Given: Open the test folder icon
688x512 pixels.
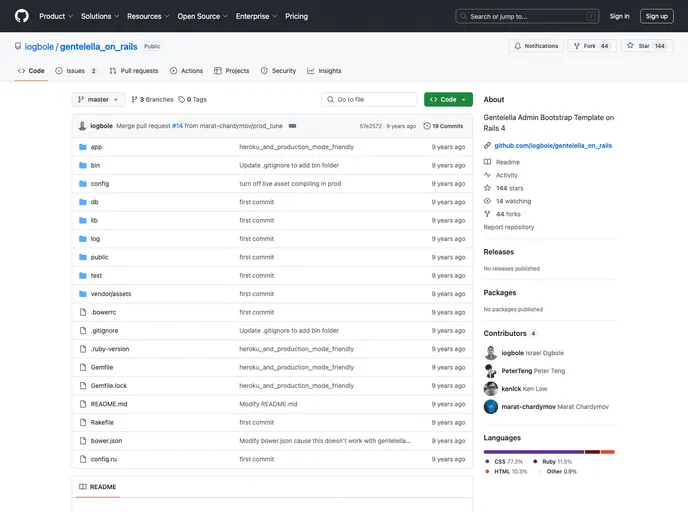Looking at the screenshot, I should [82, 276].
